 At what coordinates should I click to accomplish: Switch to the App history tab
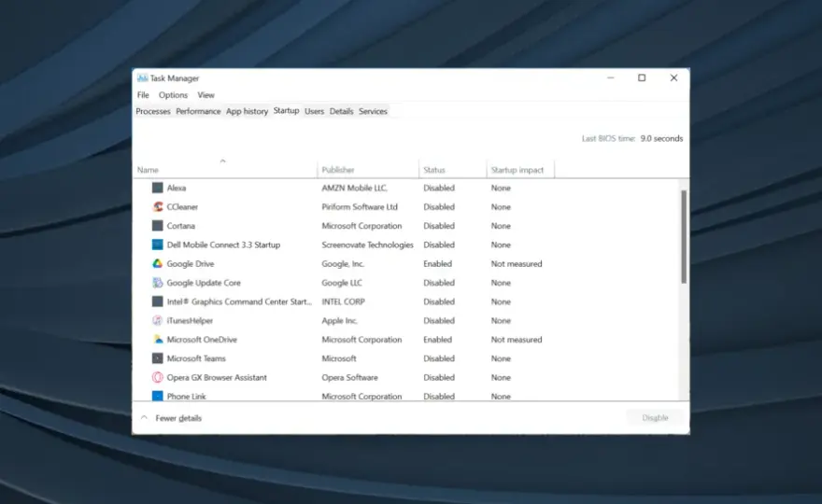click(x=247, y=111)
